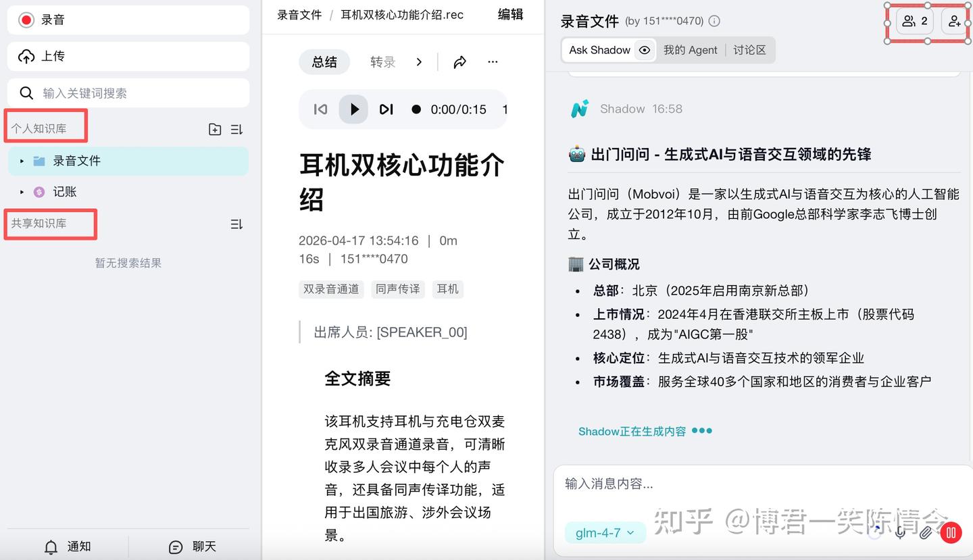This screenshot has width=973, height=560.
Task: Click the keyword search field 输入关键词搜索
Action: tap(128, 93)
